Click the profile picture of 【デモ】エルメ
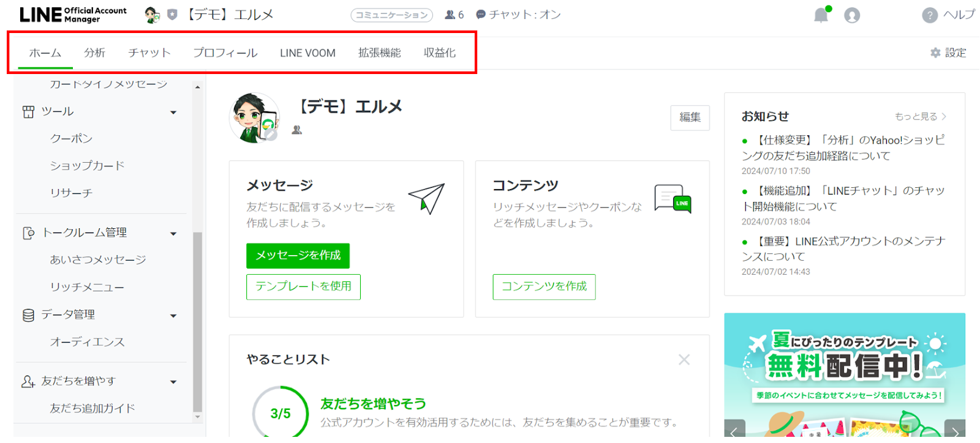Screen dimensions: 980x443 pos(255,117)
